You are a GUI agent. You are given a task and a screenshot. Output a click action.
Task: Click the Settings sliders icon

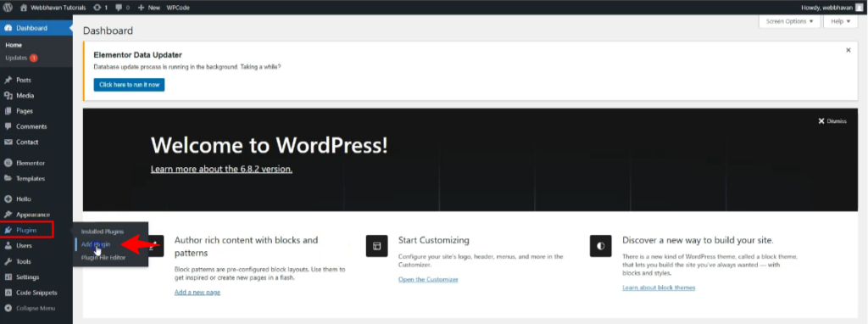(8, 277)
